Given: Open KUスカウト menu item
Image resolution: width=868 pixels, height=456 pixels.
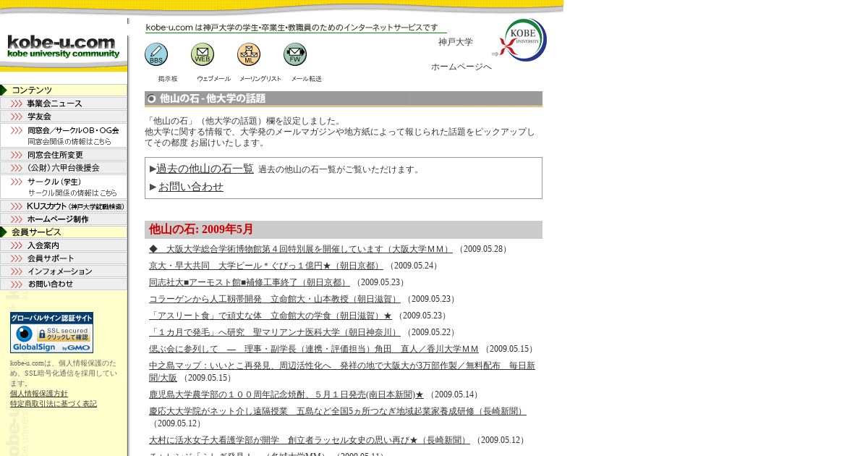Looking at the screenshot, I should pyautogui.click(x=64, y=206).
